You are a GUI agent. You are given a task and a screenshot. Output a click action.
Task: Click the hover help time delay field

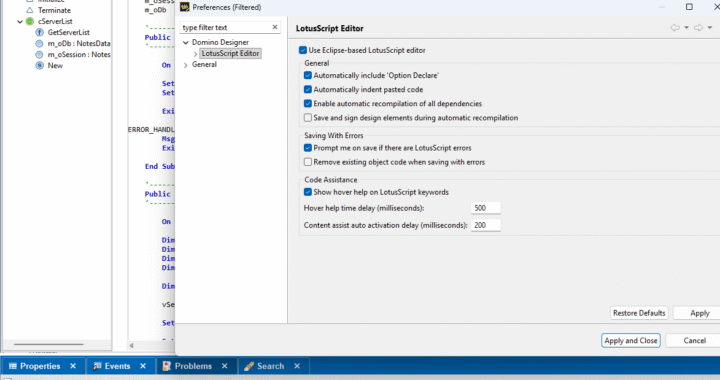[486, 208]
